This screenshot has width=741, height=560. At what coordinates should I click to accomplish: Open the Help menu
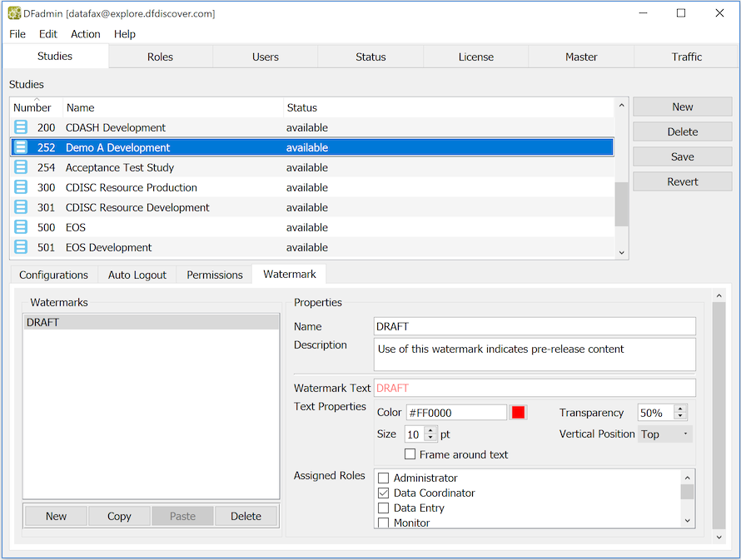[124, 34]
